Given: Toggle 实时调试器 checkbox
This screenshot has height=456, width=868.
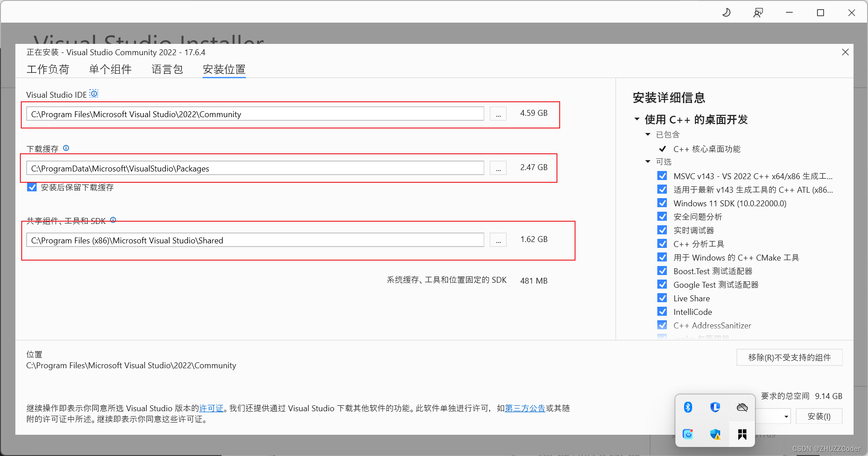Looking at the screenshot, I should (662, 230).
